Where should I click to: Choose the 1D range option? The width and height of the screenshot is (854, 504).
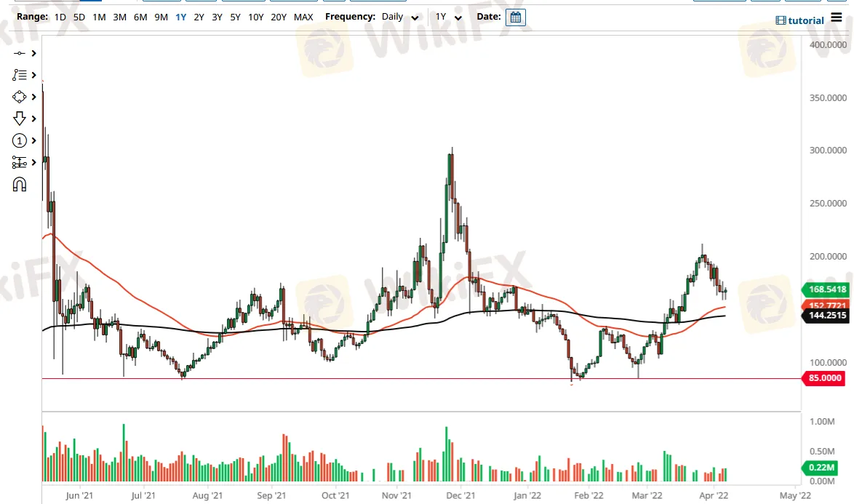[60, 17]
